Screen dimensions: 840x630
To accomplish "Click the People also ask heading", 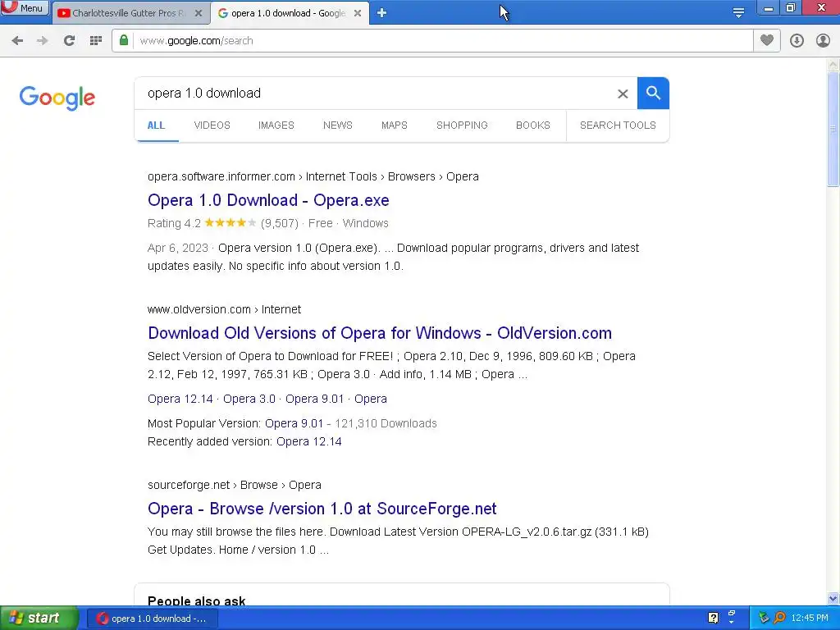I will pyautogui.click(x=197, y=601).
